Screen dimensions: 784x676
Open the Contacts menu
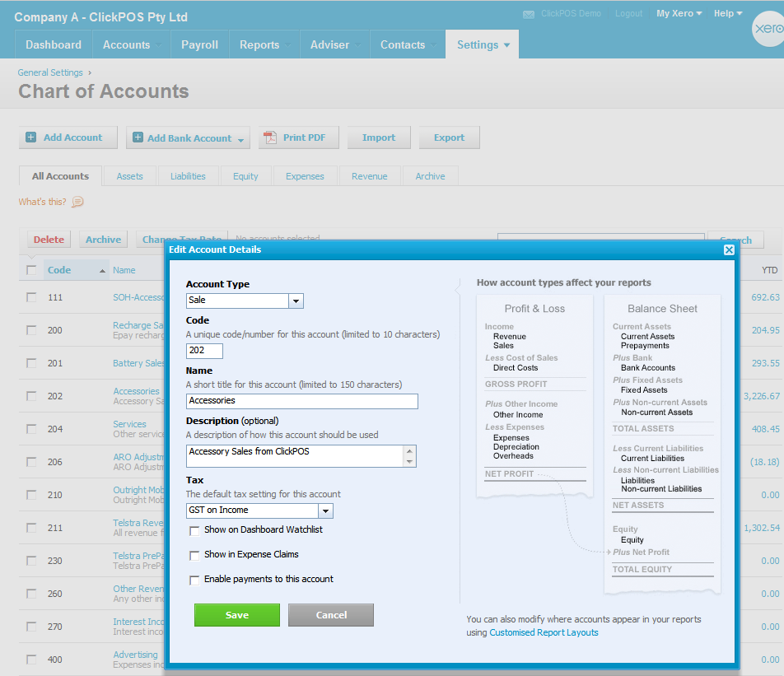coord(408,44)
